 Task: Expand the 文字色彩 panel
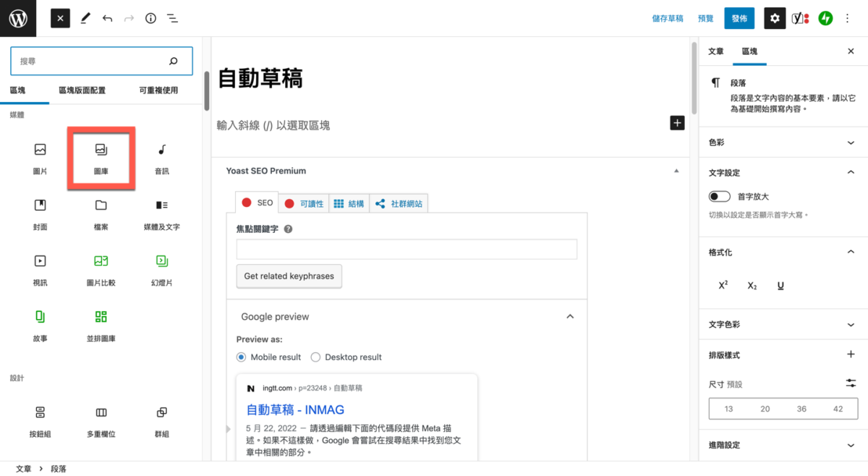coord(783,325)
